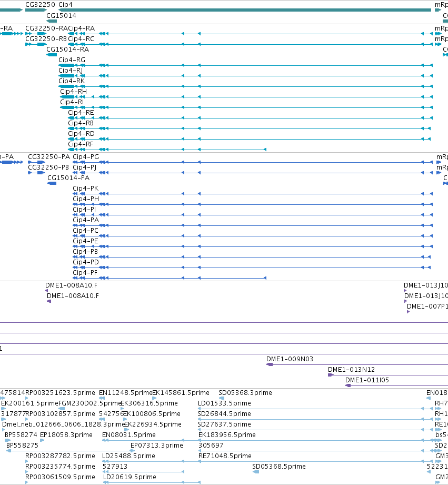The height and width of the screenshot is (485, 448).
Task: Pick the Cip4-RJ transcript label
Action: click(x=71, y=71)
